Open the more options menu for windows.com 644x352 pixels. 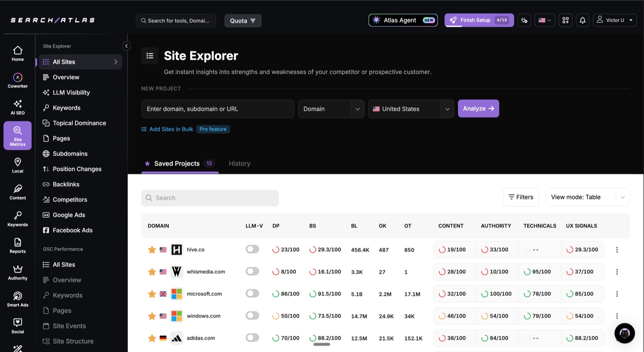point(617,316)
